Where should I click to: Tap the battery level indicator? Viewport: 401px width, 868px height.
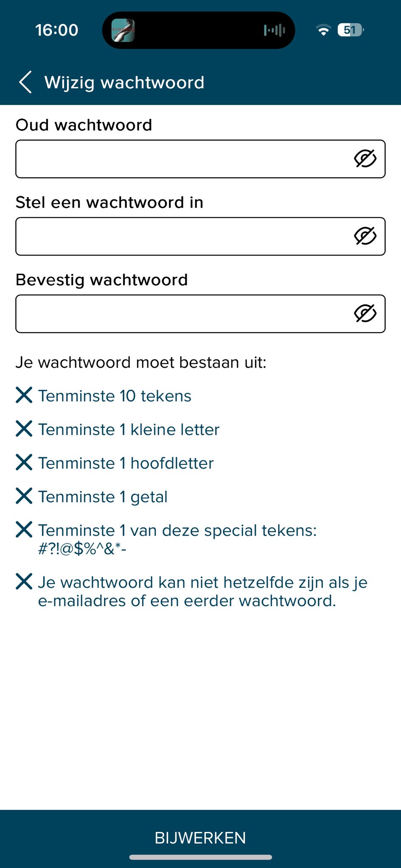coord(351,30)
